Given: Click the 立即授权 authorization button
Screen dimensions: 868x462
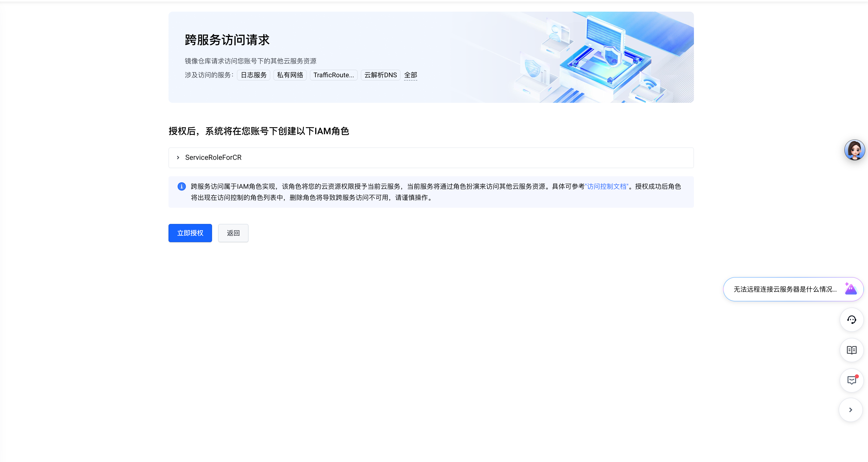Looking at the screenshot, I should point(190,233).
